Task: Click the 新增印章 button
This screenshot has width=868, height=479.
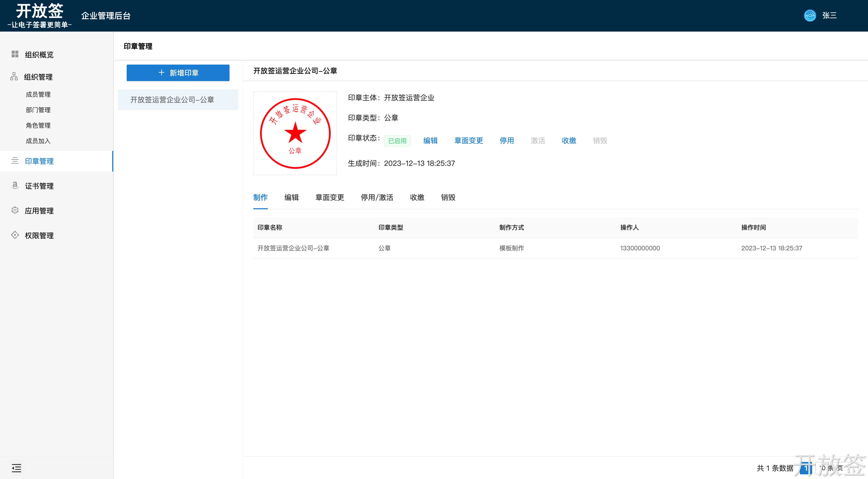Action: (x=178, y=73)
